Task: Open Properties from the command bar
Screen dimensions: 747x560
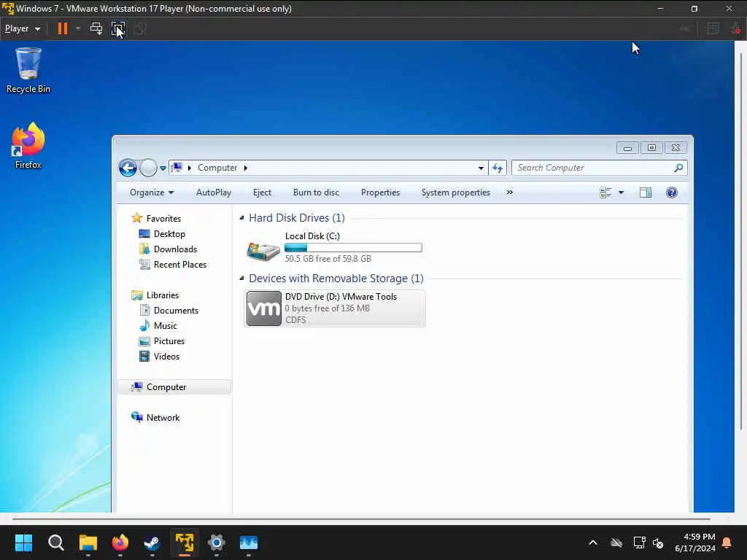Action: [x=380, y=192]
